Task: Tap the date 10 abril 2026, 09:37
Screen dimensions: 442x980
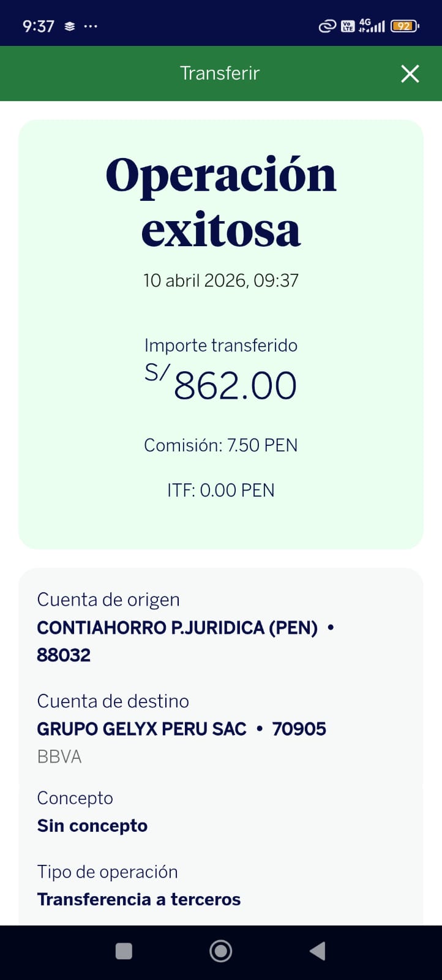Action: (x=221, y=281)
